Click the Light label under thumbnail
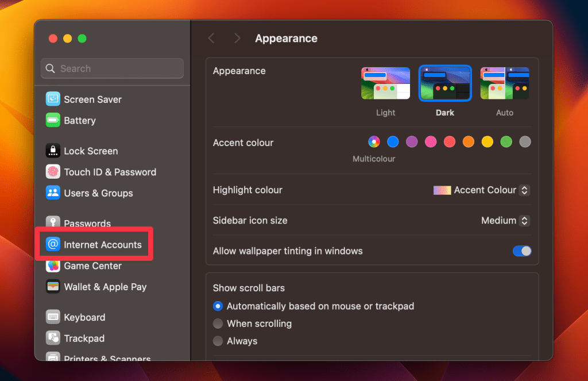Image resolution: width=588 pixels, height=381 pixels. pyautogui.click(x=385, y=113)
